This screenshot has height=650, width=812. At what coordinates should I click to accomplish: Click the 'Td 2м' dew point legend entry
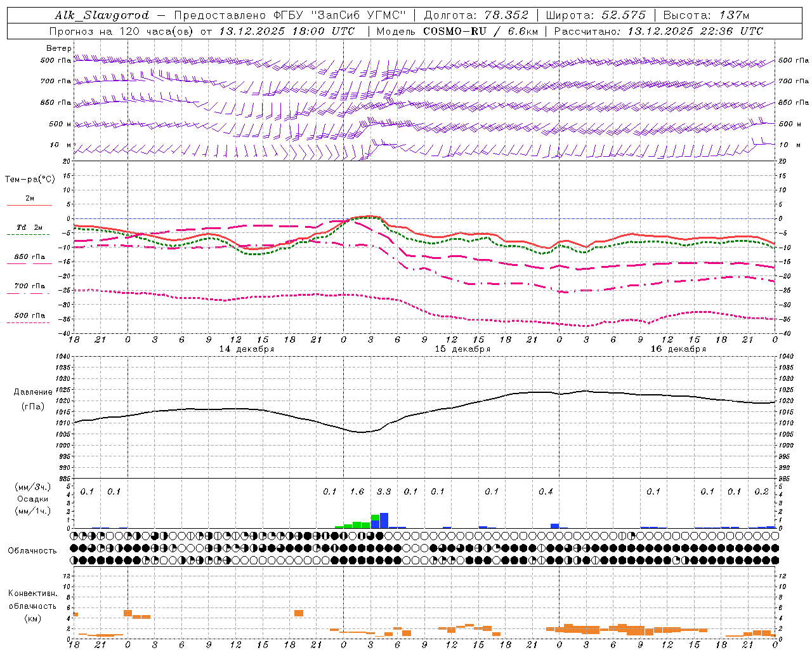(x=29, y=227)
